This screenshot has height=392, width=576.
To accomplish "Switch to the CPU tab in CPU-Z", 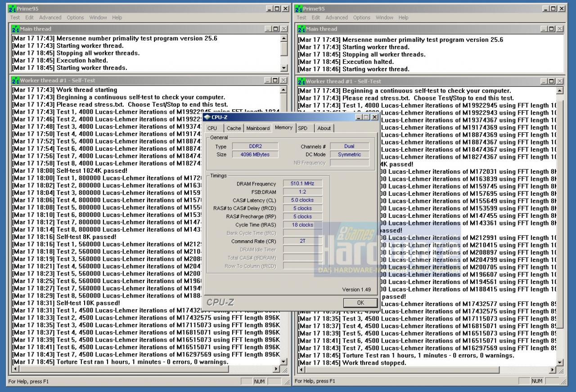I will point(212,128).
